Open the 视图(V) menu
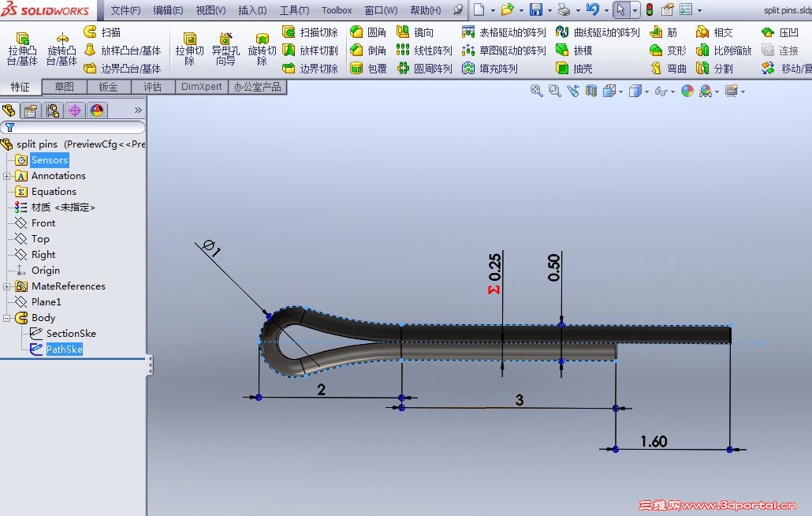The image size is (812, 516). 210,9
